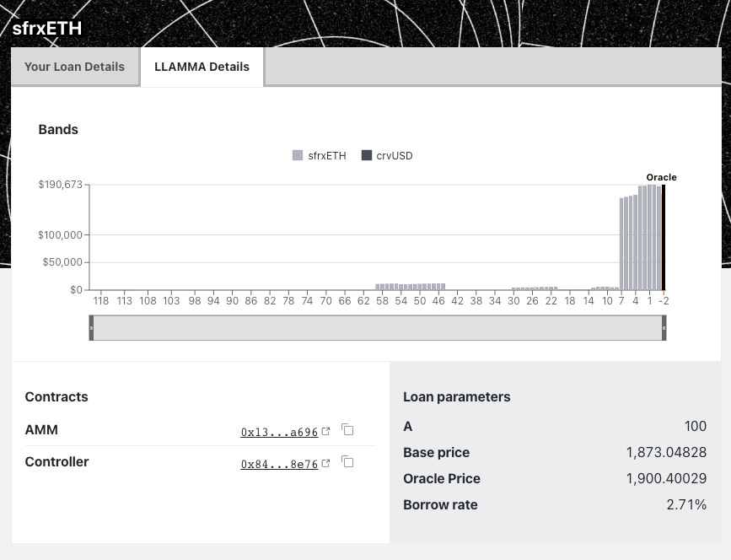Click the Loan parameters heading

[x=457, y=396]
